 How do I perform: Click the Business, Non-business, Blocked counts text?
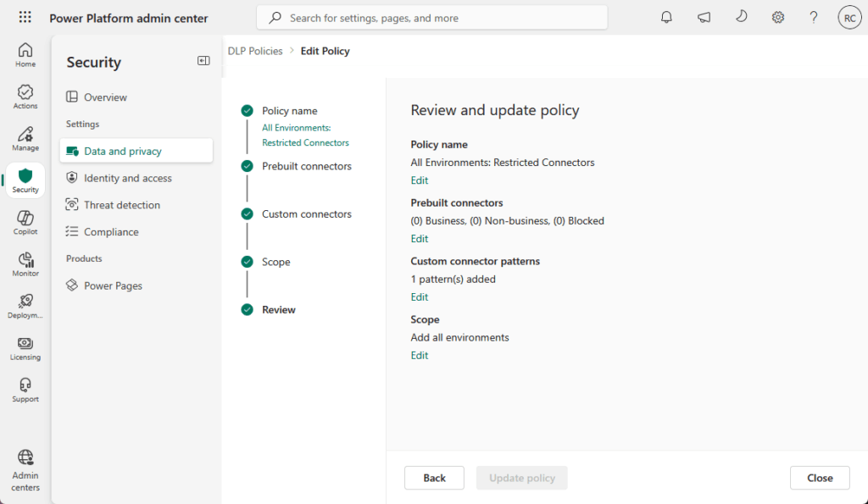pyautogui.click(x=507, y=221)
